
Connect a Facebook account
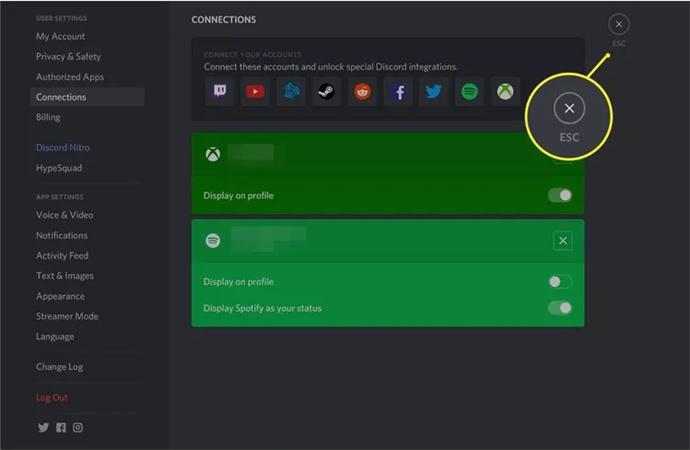point(398,91)
